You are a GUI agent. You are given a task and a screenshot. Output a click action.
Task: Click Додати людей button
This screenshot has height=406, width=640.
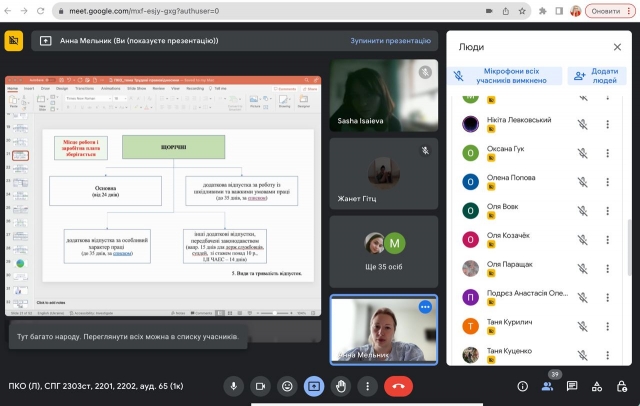pos(597,76)
